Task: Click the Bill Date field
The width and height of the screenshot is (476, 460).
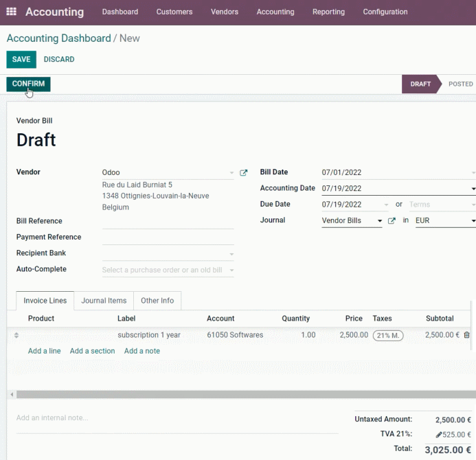Action: tap(398, 172)
